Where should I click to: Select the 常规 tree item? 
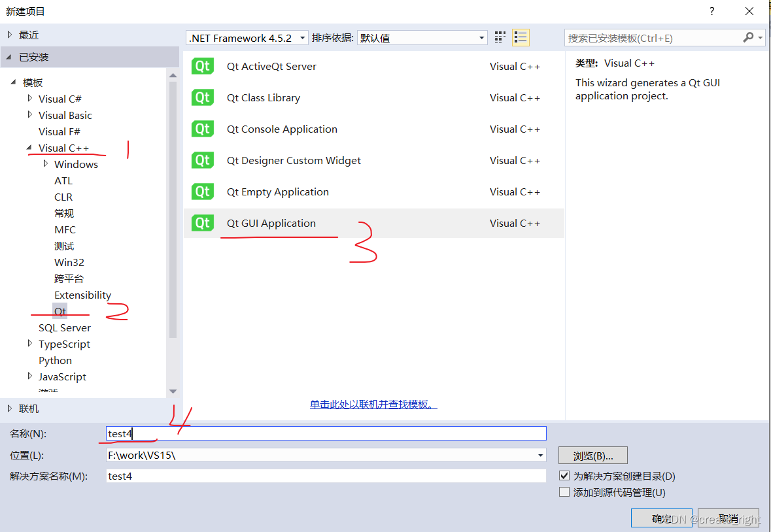64,213
